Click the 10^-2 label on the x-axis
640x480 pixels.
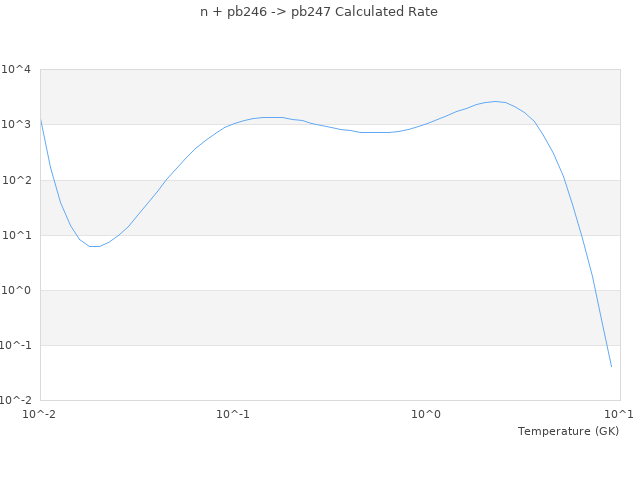40,414
